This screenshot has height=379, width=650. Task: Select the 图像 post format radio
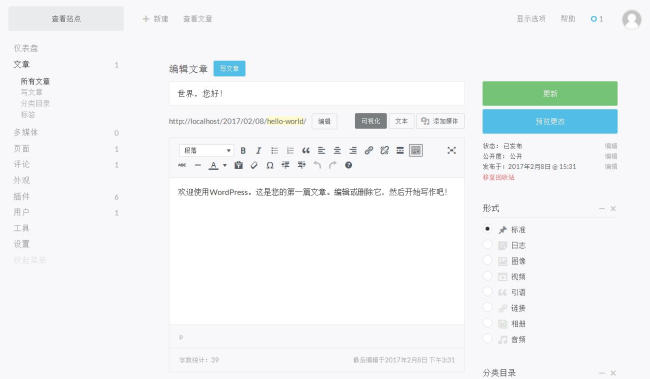click(488, 260)
